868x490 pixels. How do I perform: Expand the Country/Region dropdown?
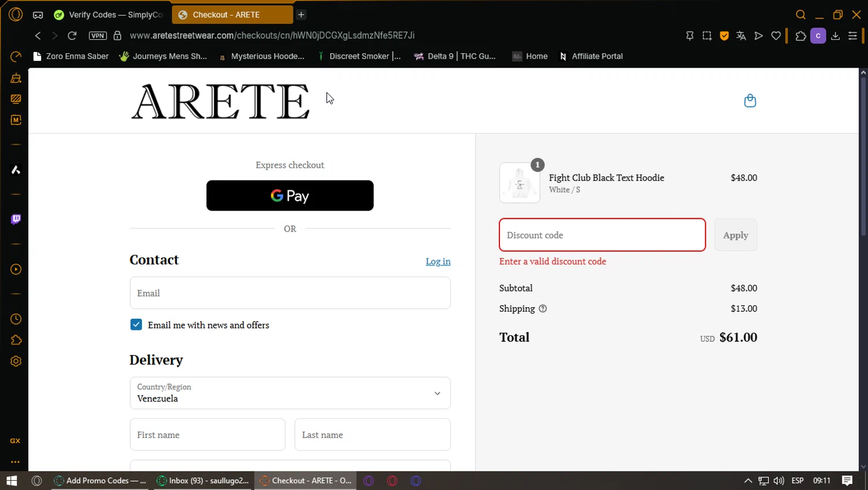tap(290, 393)
